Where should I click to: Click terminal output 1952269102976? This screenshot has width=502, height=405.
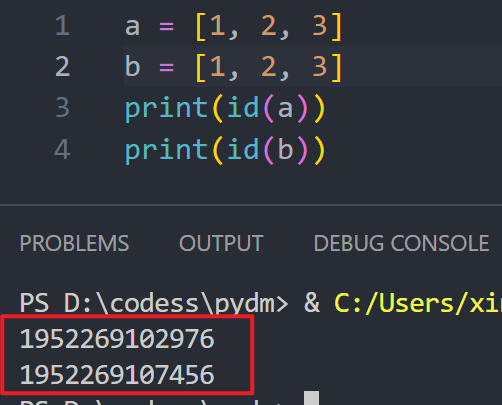[117, 339]
